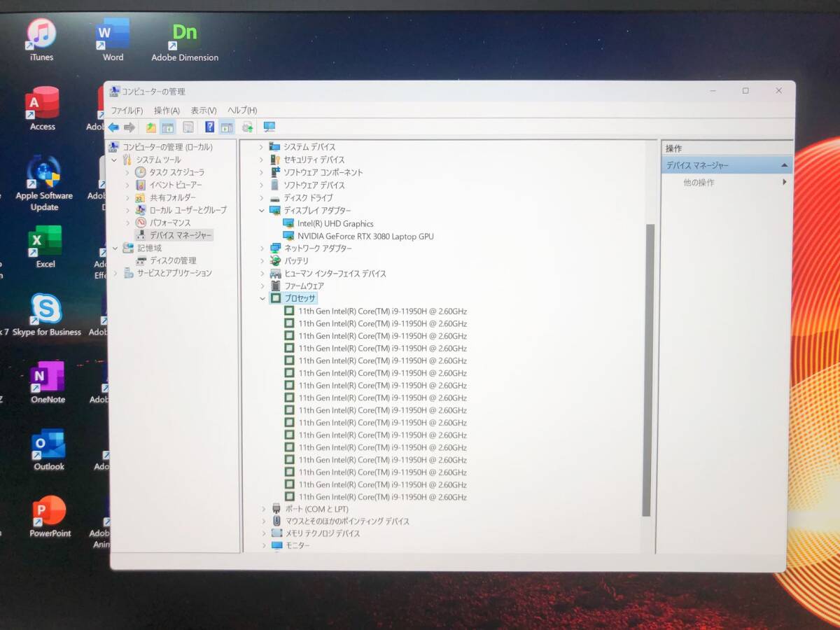
Task: Open the ファイル(F) menu
Action: point(127,111)
